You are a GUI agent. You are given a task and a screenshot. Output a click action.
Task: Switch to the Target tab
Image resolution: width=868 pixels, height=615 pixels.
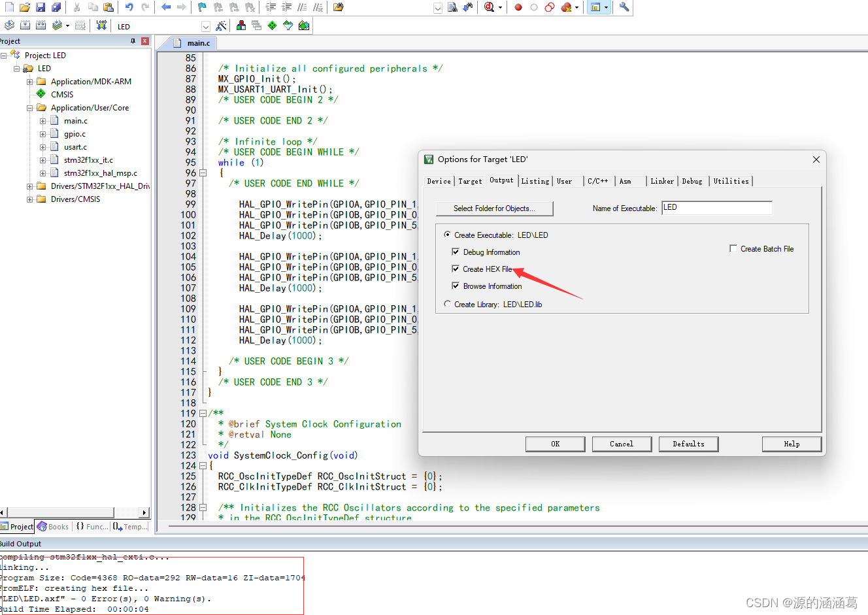(470, 181)
